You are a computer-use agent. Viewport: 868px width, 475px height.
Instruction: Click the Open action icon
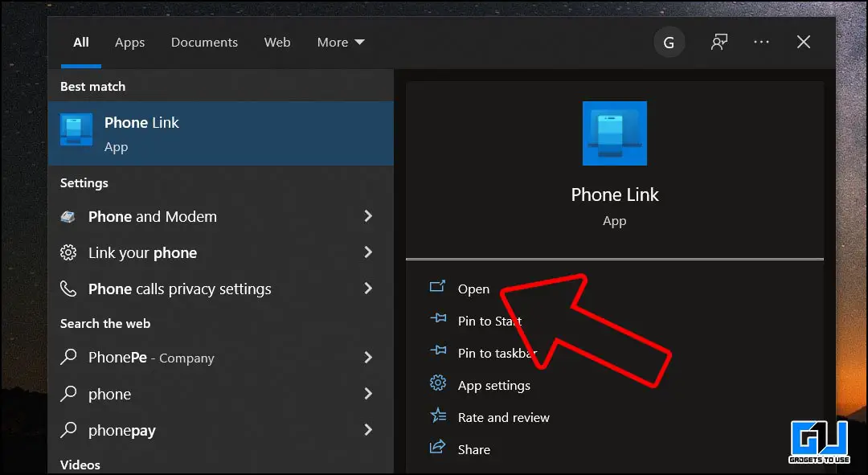click(x=437, y=286)
